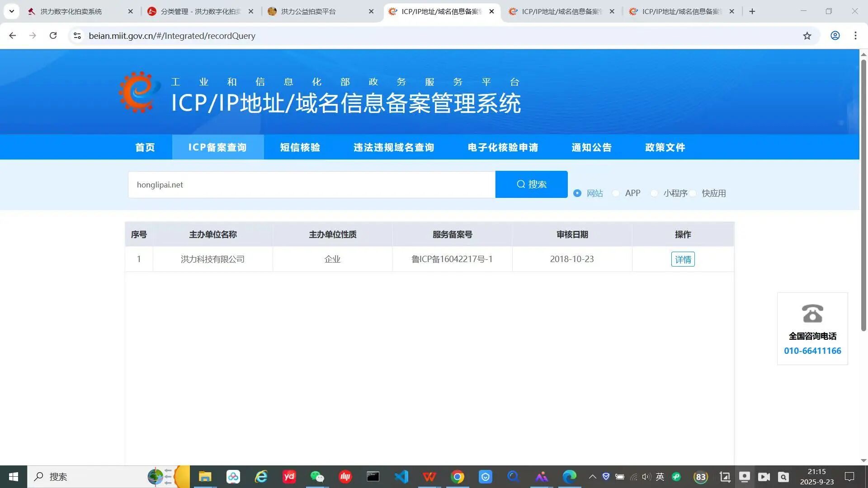Select the 小程序 radio option
This screenshot has width=868, height=488.
654,193
